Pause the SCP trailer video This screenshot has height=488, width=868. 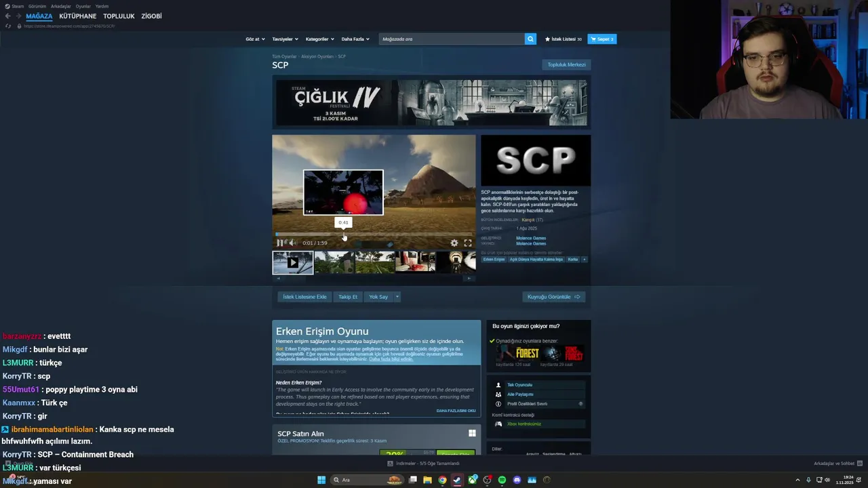tap(279, 243)
